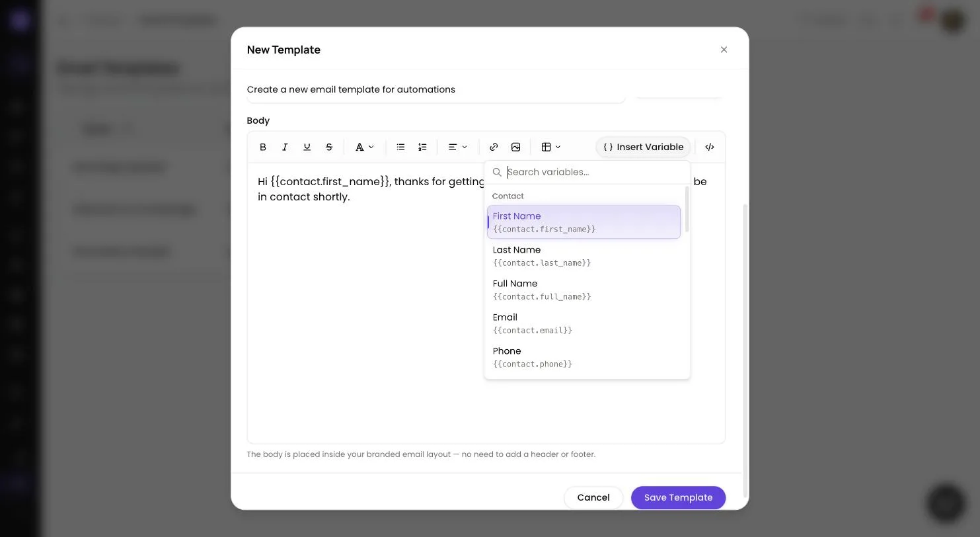This screenshot has height=537, width=980.
Task: Apply underline formatting to text
Action: tap(307, 147)
